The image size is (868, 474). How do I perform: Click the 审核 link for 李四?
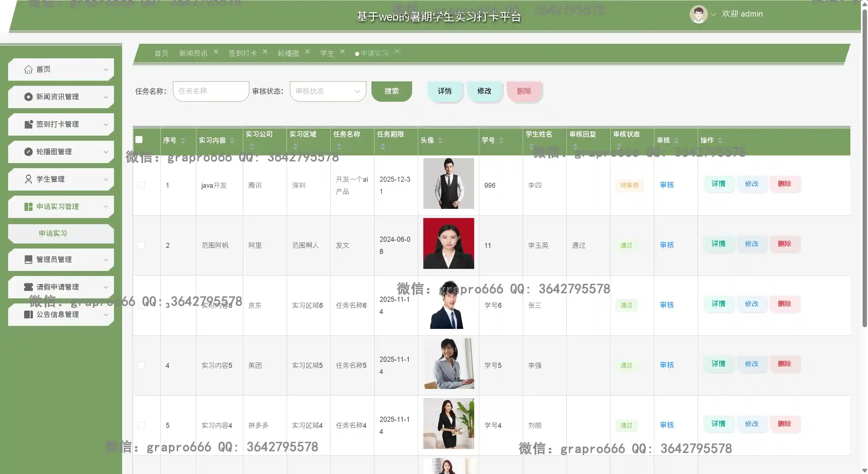667,185
